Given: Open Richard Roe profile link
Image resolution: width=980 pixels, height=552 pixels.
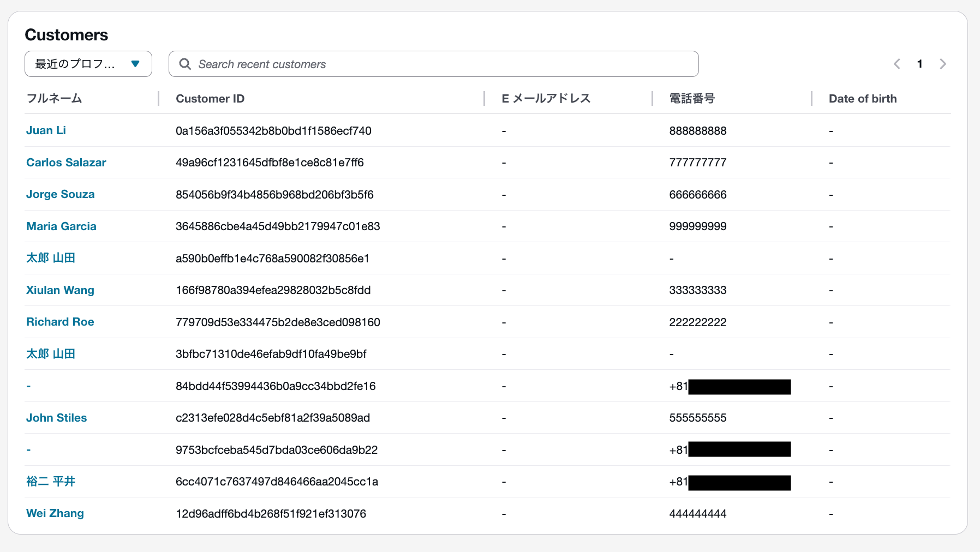Looking at the screenshot, I should click(60, 322).
